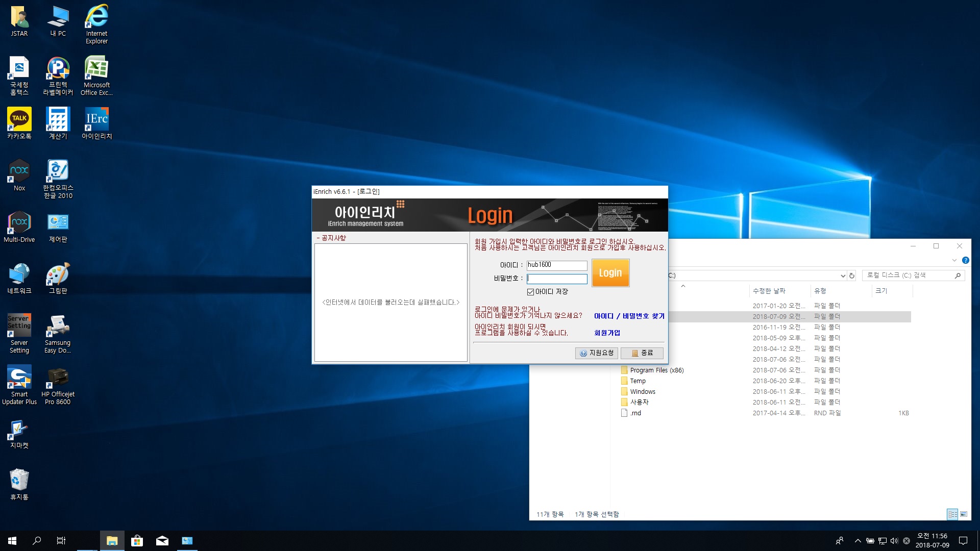This screenshot has width=980, height=551.
Task: Expand the Explorer address bar dropdown
Action: coord(843,275)
